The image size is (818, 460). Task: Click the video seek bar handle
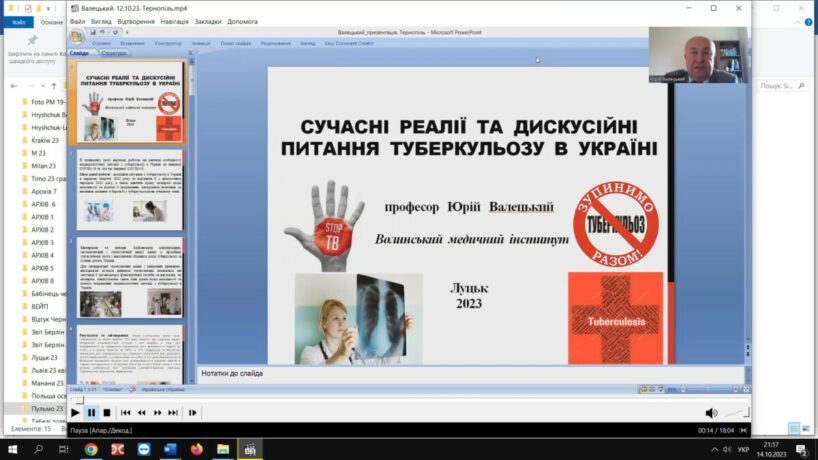(80, 400)
